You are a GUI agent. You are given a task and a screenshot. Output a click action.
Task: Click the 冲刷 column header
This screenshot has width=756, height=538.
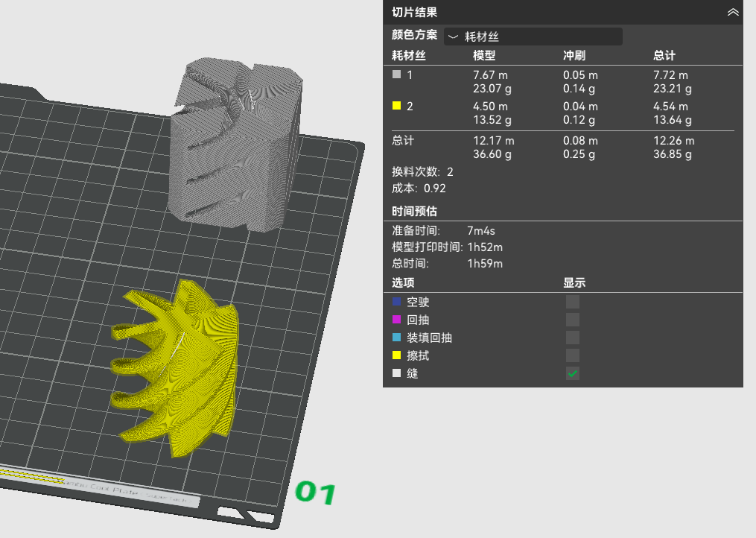click(574, 55)
